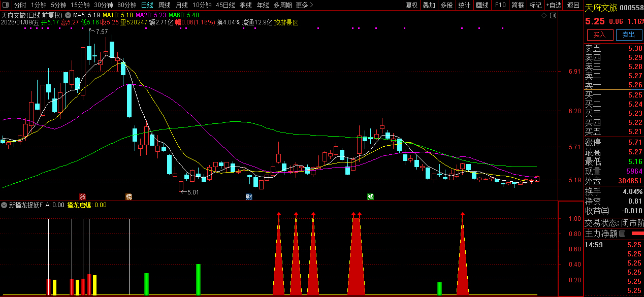Image resolution: width=644 pixels, height=297 pixels.
Task: Expand the MA indicator dropdown arrow
Action: click(69, 16)
